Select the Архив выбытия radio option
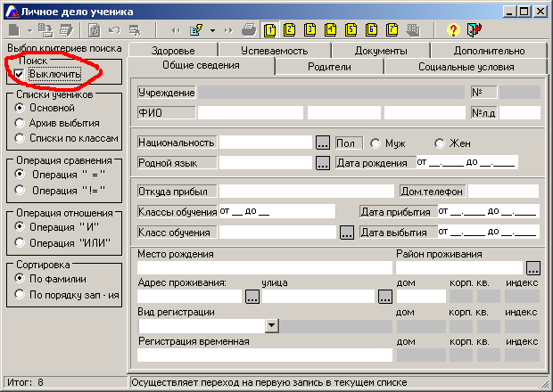The height and width of the screenshot is (392, 553). tap(20, 123)
